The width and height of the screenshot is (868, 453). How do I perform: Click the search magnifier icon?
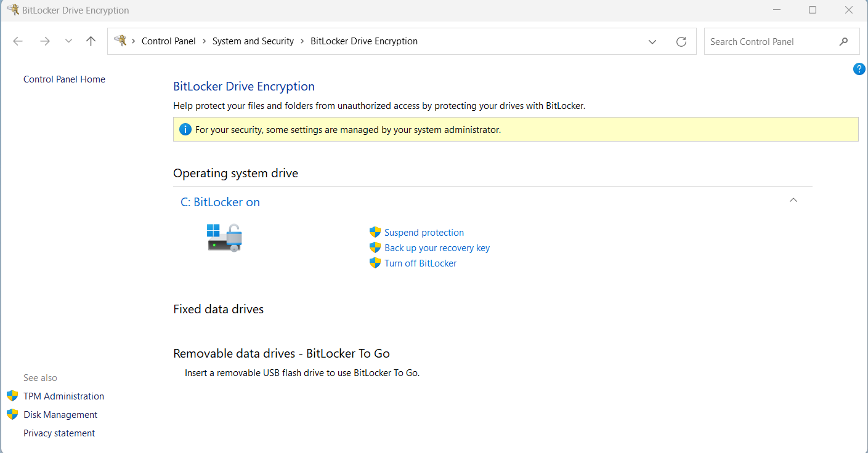843,42
